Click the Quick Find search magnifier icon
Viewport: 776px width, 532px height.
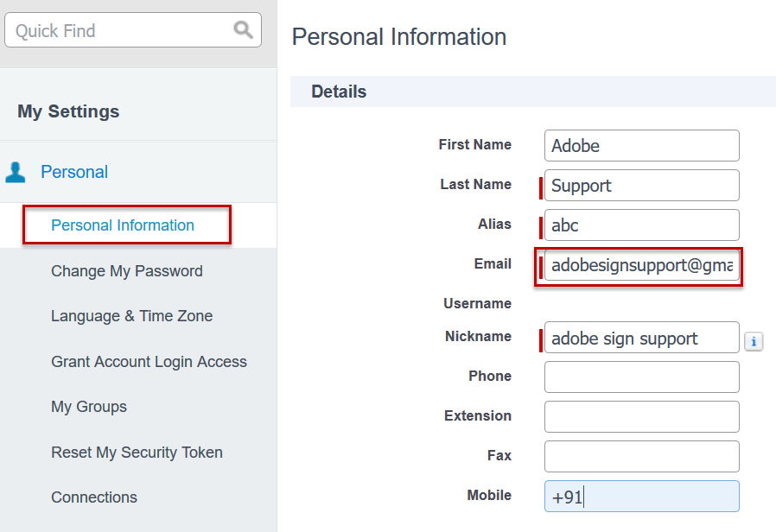point(243,30)
